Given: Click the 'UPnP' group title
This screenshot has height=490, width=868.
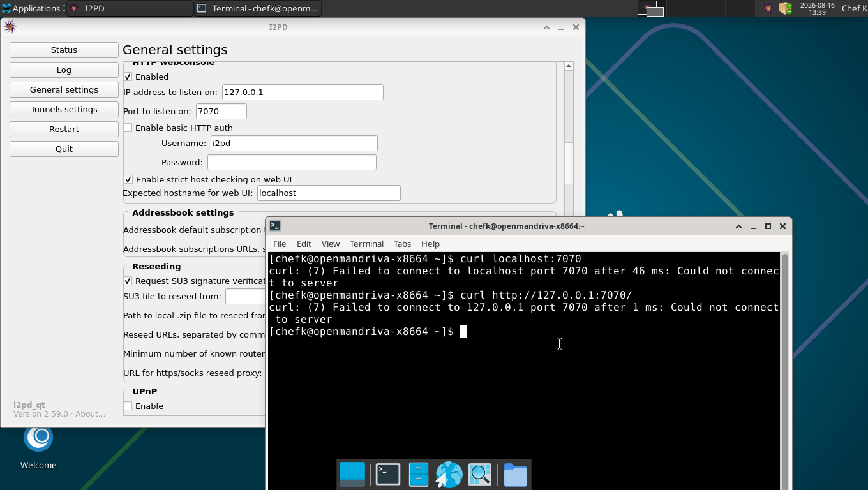Looking at the screenshot, I should [x=144, y=391].
